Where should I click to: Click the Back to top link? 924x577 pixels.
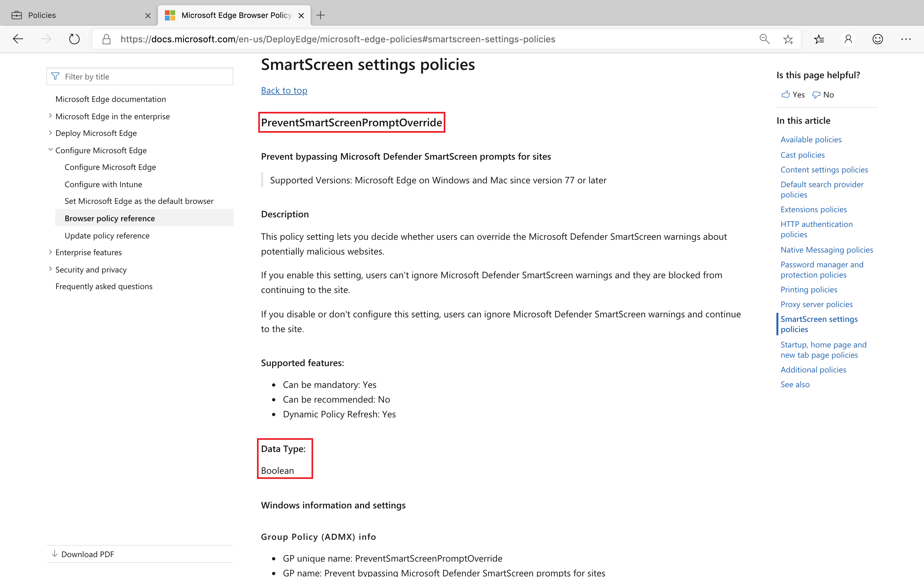coord(284,90)
